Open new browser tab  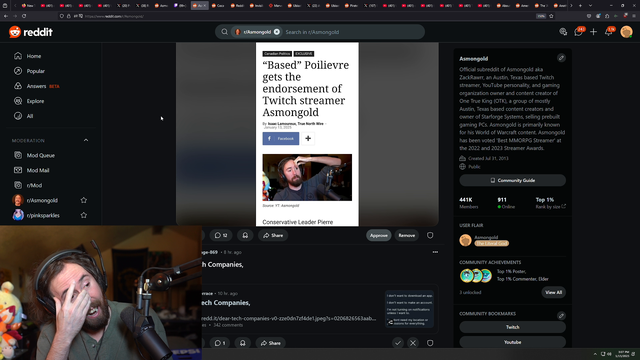tap(580, 6)
